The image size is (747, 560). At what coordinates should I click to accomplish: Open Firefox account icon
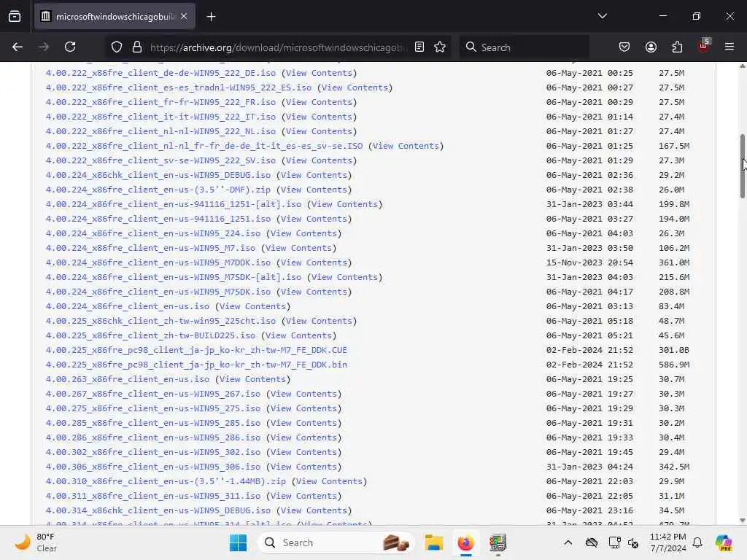(x=651, y=47)
